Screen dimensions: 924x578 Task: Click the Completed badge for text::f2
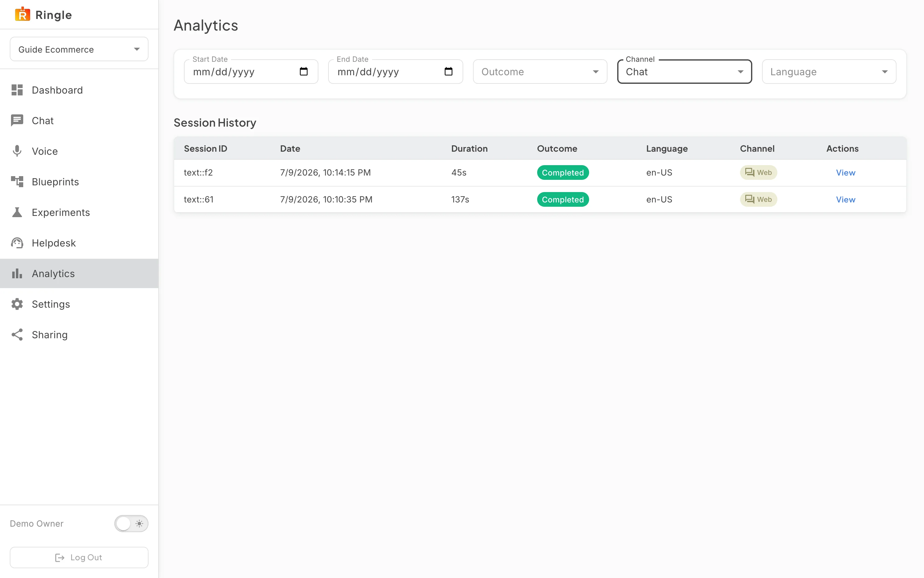pyautogui.click(x=563, y=172)
